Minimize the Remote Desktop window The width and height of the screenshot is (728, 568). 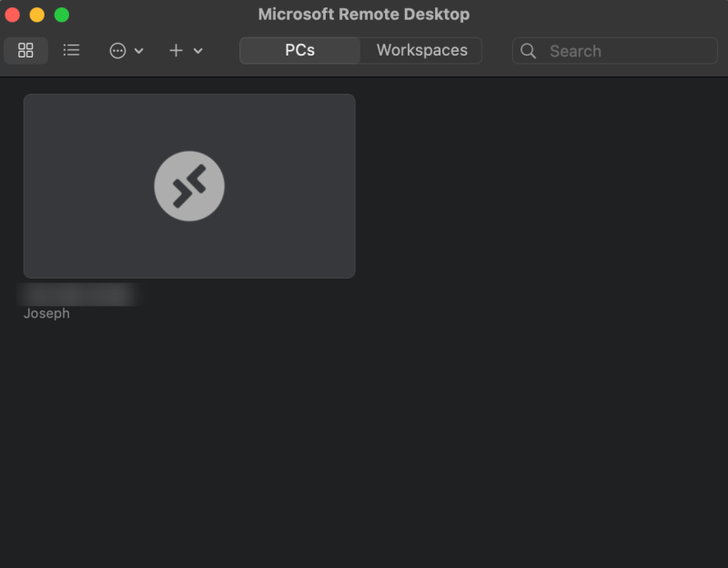click(36, 15)
